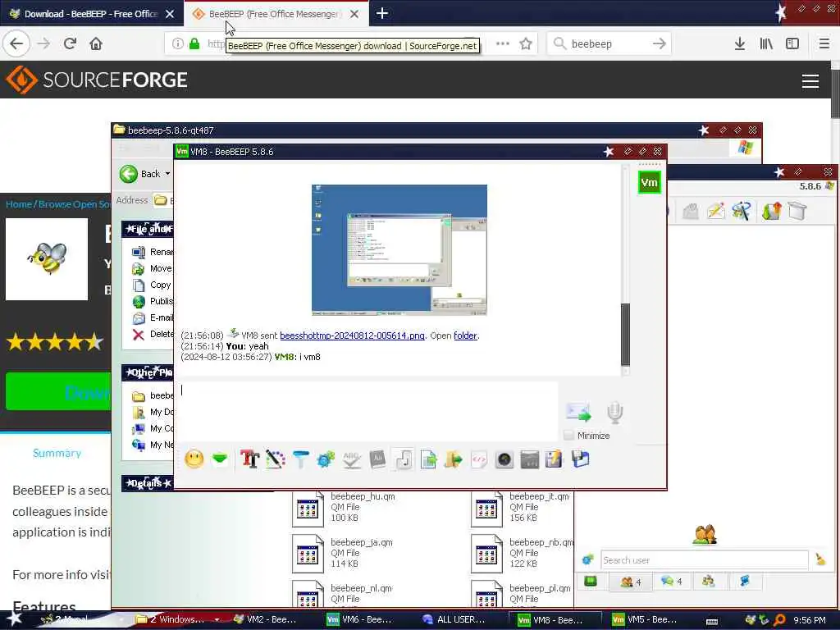The width and height of the screenshot is (840, 630).
Task: Click the code snippet </> icon
Action: (x=478, y=459)
